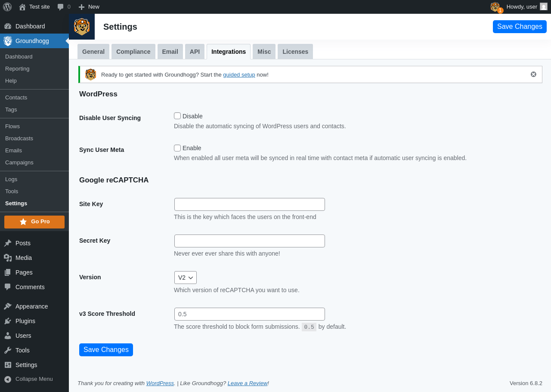Click the Pages icon in sidebar

click(x=8, y=272)
